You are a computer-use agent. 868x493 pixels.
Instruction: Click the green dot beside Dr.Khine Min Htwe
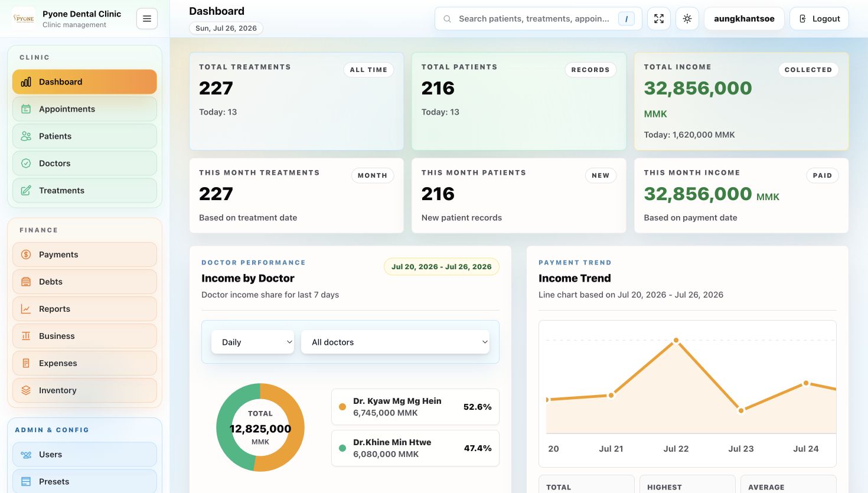click(x=342, y=448)
